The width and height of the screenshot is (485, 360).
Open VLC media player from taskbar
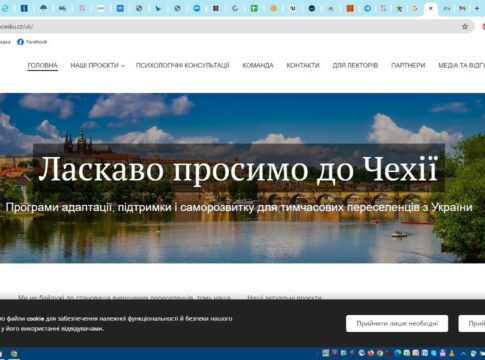point(452,353)
